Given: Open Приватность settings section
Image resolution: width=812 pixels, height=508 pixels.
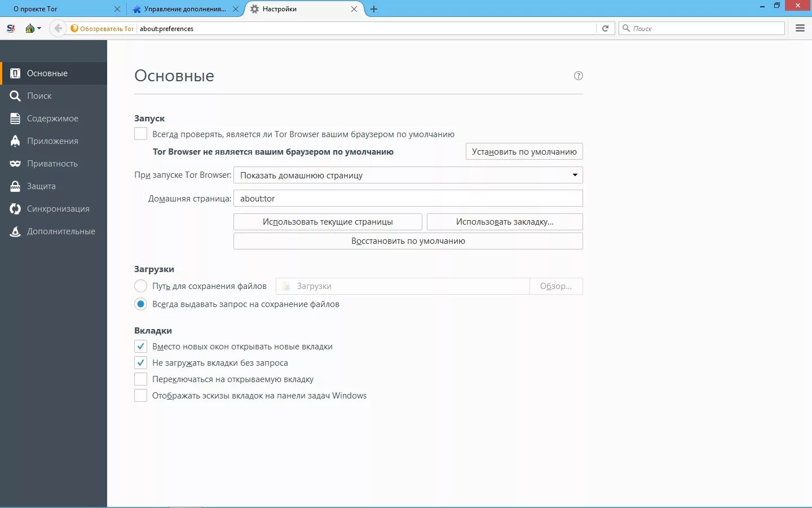Looking at the screenshot, I should [x=54, y=164].
